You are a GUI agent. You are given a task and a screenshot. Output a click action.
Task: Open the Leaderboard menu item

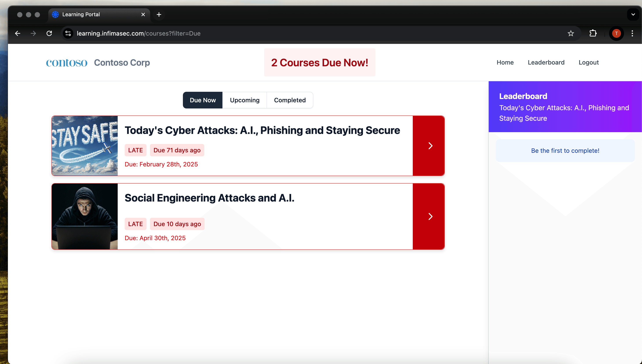(x=546, y=63)
